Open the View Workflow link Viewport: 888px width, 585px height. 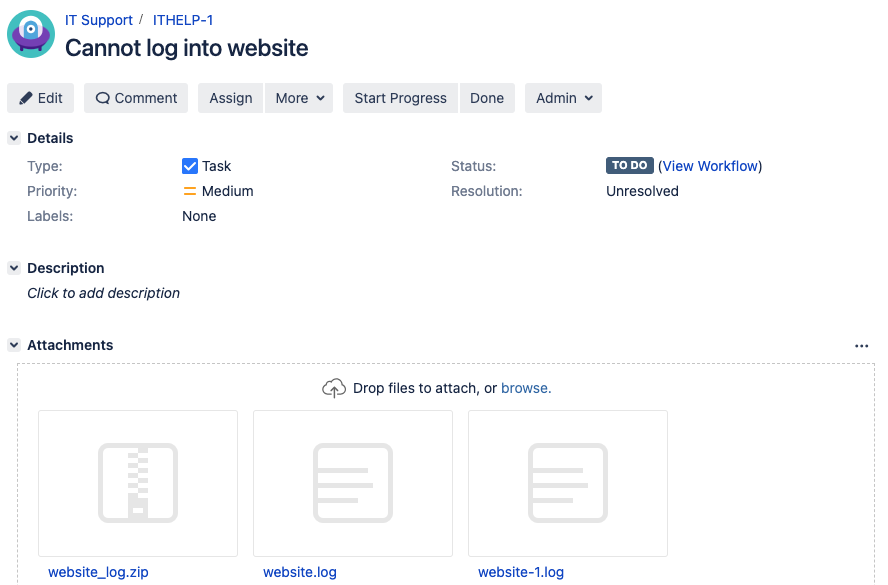710,166
